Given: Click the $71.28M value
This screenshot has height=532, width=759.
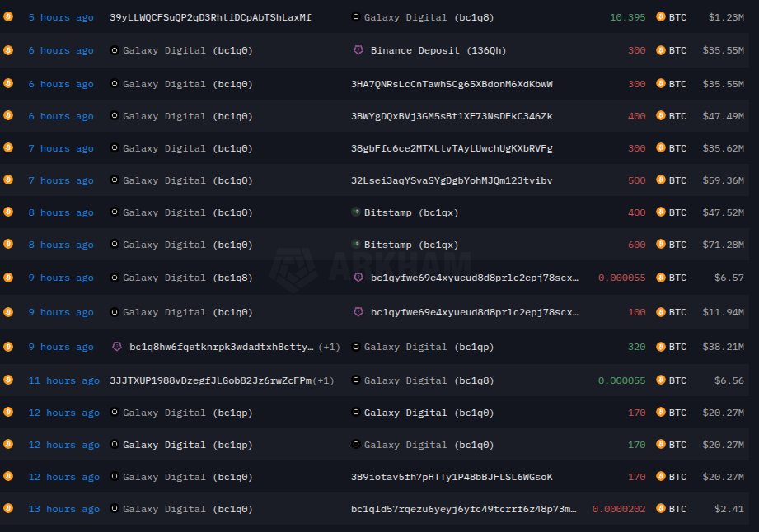Looking at the screenshot, I should (x=724, y=245).
